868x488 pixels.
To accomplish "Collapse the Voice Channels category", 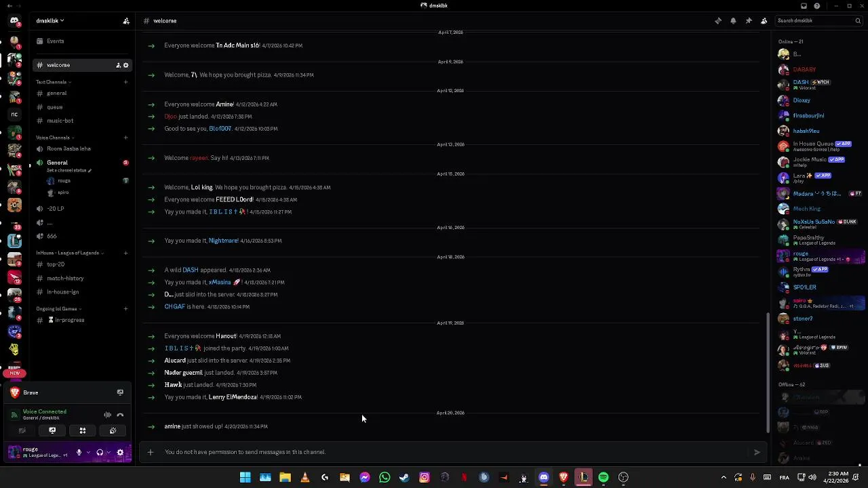I will (55, 138).
